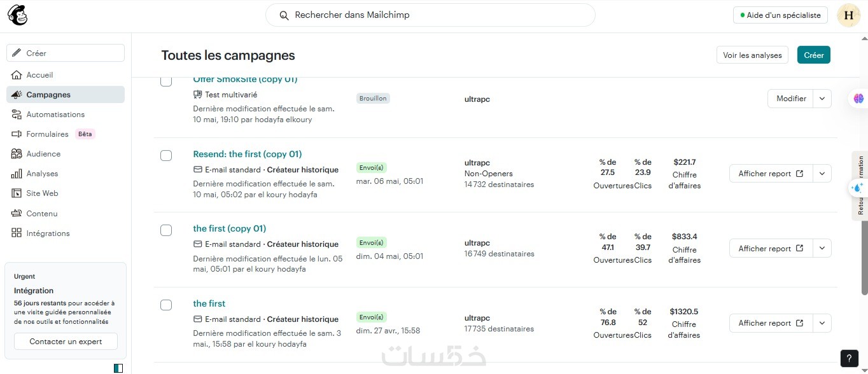Expand the dropdown arrow next to Modifier
The height and width of the screenshot is (374, 868).
(822, 99)
